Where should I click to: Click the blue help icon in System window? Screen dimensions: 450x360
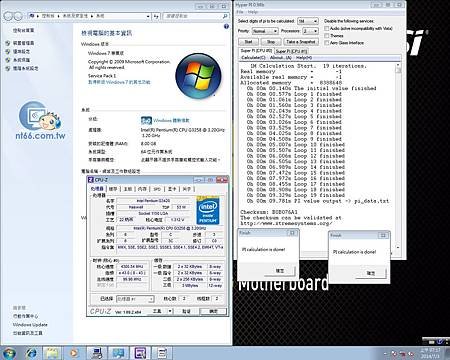click(x=226, y=27)
